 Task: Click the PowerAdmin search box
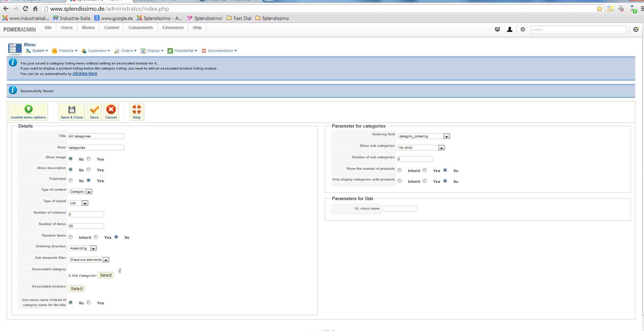(x=578, y=30)
